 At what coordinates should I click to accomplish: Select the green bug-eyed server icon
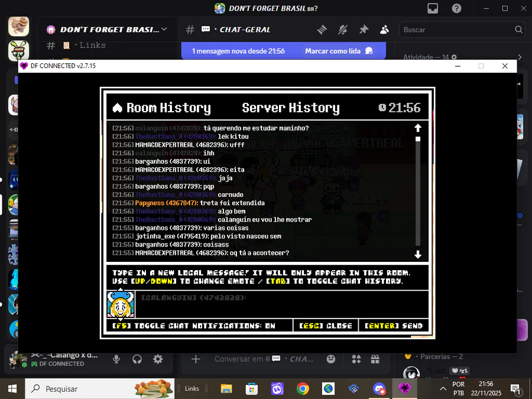19,50
